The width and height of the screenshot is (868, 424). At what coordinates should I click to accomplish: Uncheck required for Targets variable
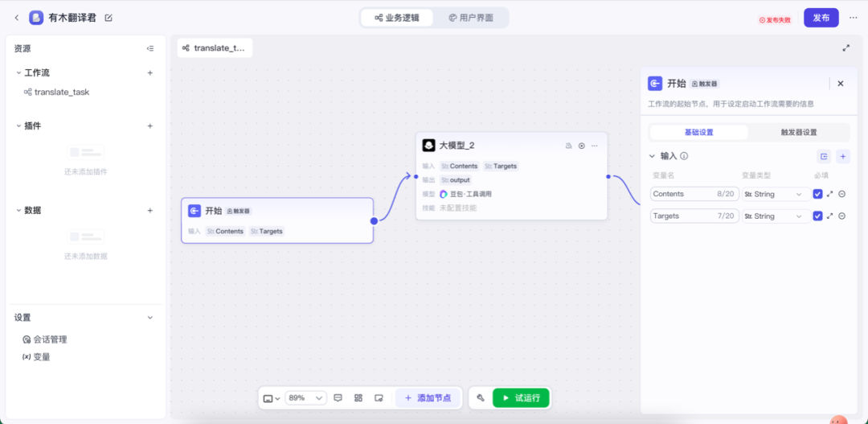coord(817,216)
